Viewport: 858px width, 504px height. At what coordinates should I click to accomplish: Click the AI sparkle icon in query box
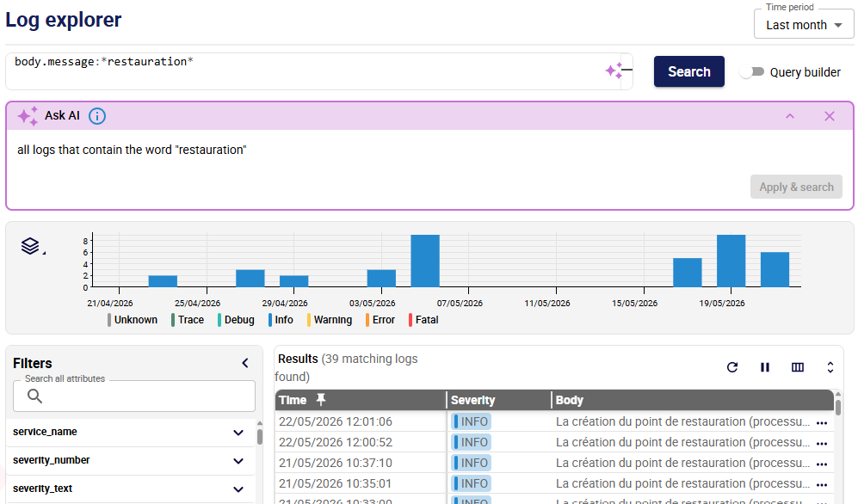coord(614,71)
